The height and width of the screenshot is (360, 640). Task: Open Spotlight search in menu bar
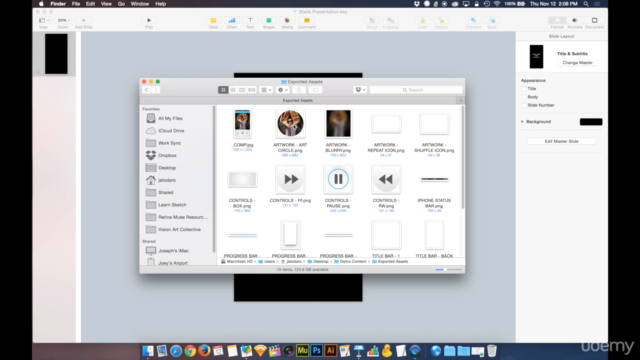[x=586, y=4]
